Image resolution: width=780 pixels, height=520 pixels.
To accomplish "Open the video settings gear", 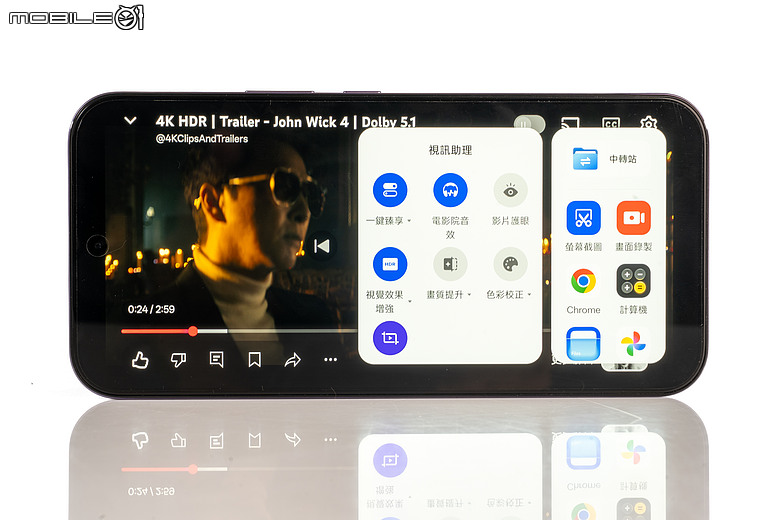I will pyautogui.click(x=649, y=122).
